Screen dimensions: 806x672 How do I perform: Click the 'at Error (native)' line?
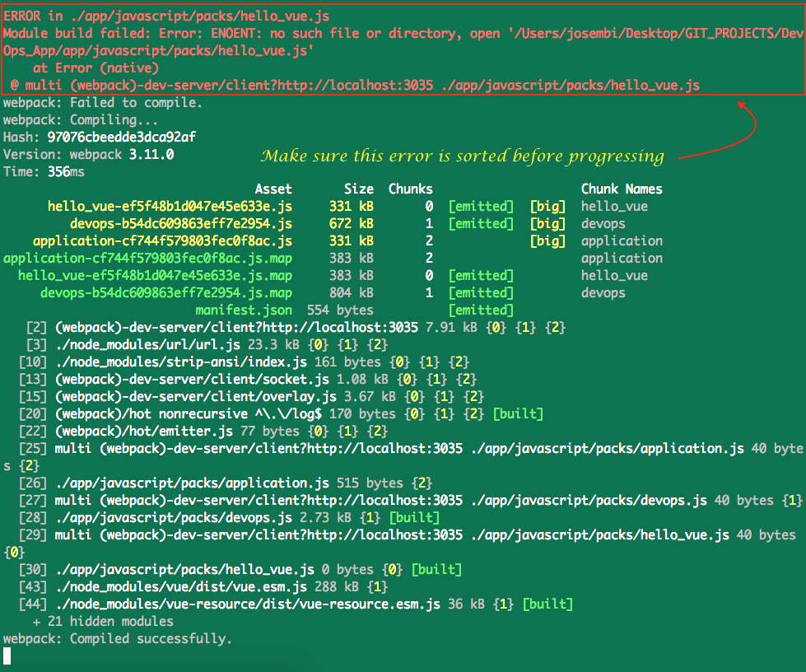click(x=96, y=68)
